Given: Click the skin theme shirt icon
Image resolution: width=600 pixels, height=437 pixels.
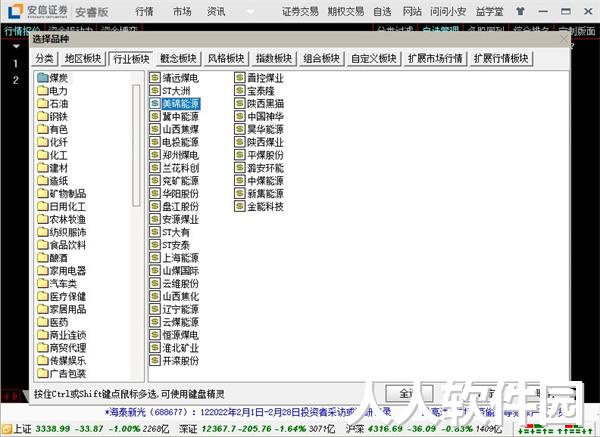Looking at the screenshot, I should [x=520, y=11].
